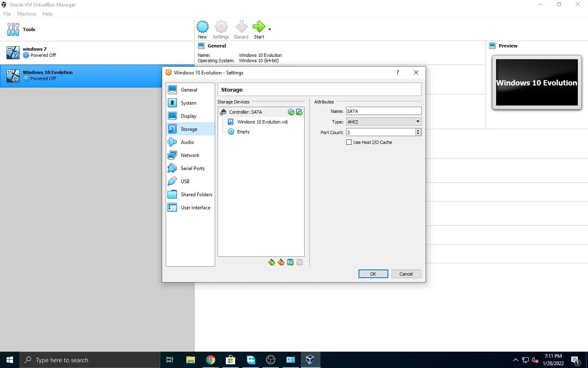Open the Shared Folders settings page
Screen dimensions: 588x368
coord(190,195)
